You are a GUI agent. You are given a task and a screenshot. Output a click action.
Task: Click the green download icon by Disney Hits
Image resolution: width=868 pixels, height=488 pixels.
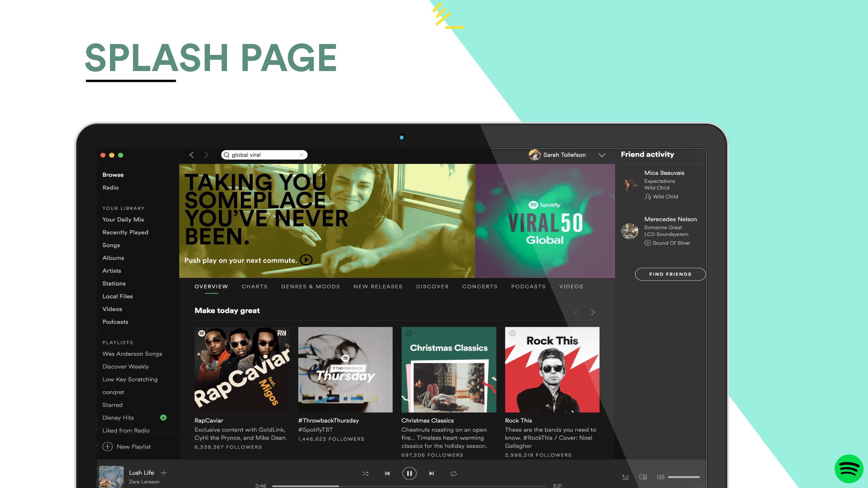point(163,418)
